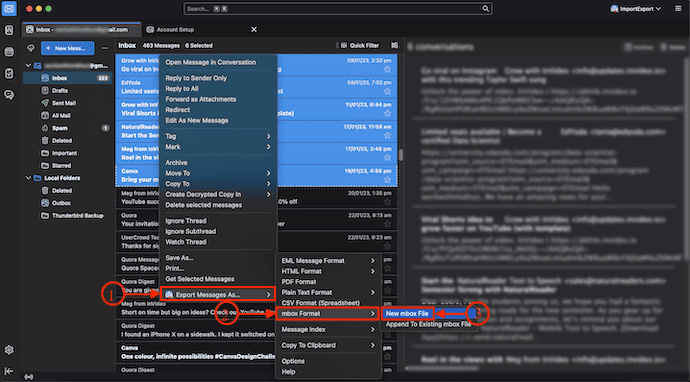Open the Spam folder
Viewport: 690px width, 382px height.
coord(67,128)
